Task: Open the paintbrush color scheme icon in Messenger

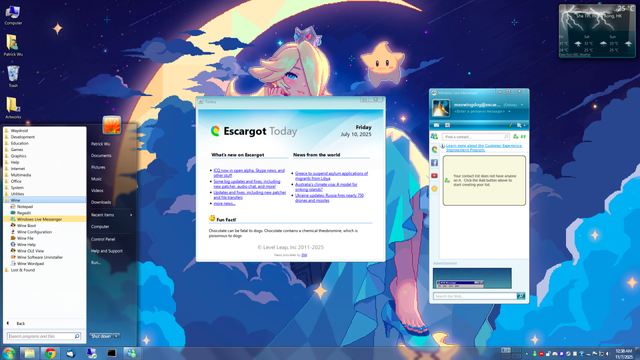Action: (511, 125)
